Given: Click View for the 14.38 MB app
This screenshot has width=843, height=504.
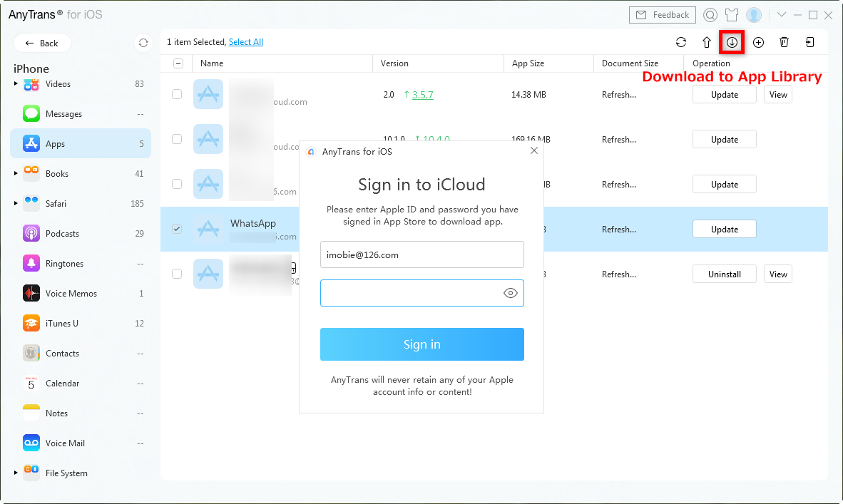Looking at the screenshot, I should [778, 95].
